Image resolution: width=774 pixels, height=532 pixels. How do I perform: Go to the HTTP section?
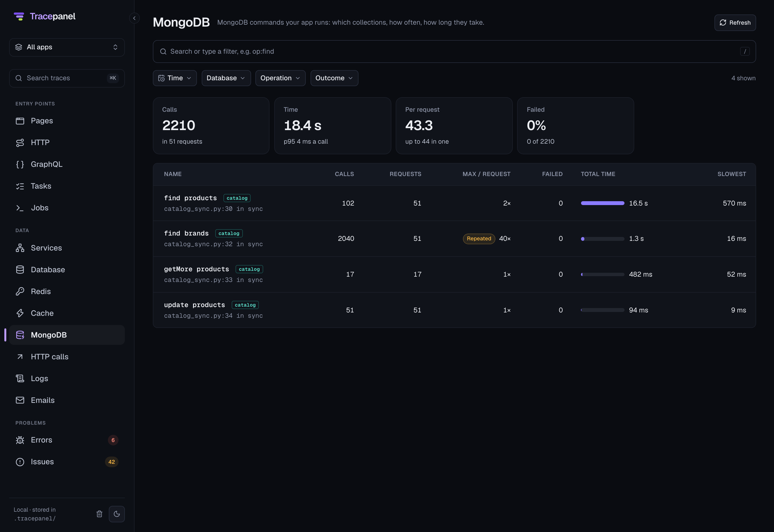pyautogui.click(x=67, y=142)
